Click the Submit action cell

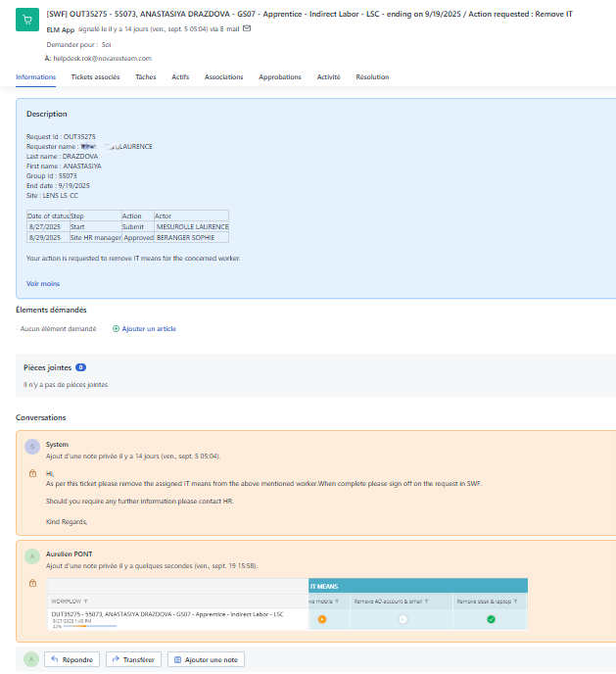138,227
